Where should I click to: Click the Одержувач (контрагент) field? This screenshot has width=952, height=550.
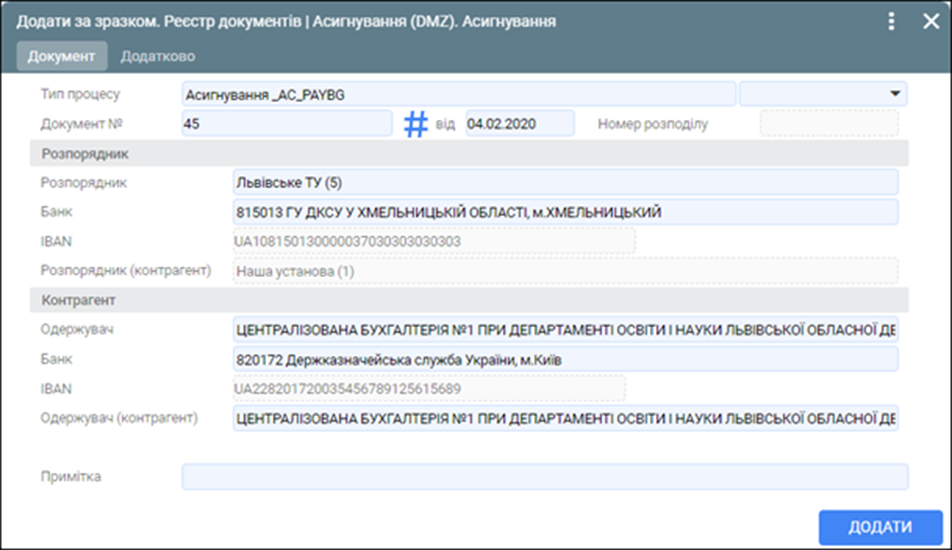click(565, 418)
